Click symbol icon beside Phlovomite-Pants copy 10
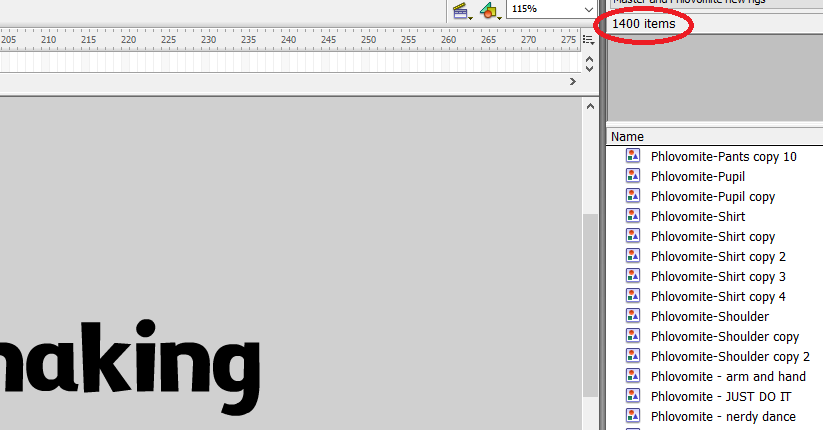This screenshot has height=430, width=823. (x=633, y=155)
